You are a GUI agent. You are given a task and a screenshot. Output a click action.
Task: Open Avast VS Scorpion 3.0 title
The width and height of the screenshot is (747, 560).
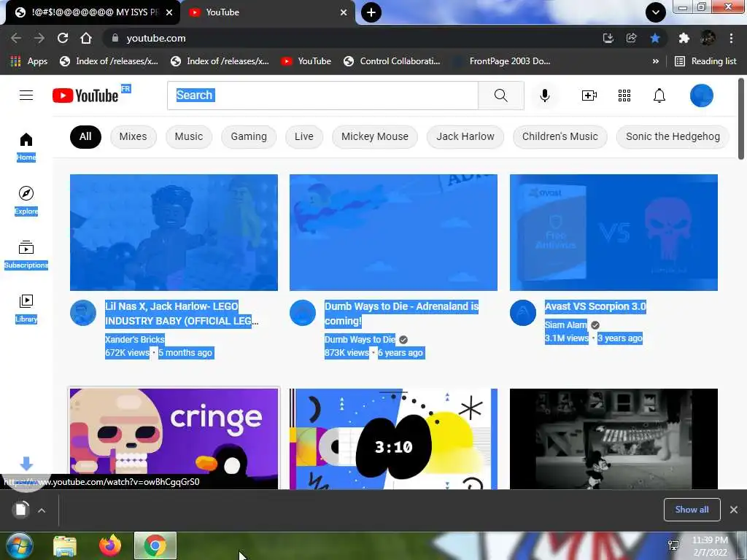pos(595,306)
